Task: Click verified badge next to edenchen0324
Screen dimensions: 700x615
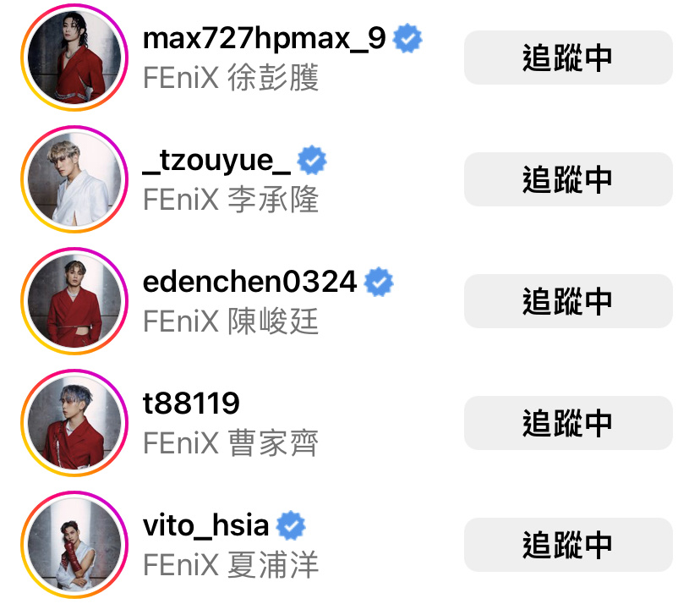Action: pyautogui.click(x=379, y=282)
